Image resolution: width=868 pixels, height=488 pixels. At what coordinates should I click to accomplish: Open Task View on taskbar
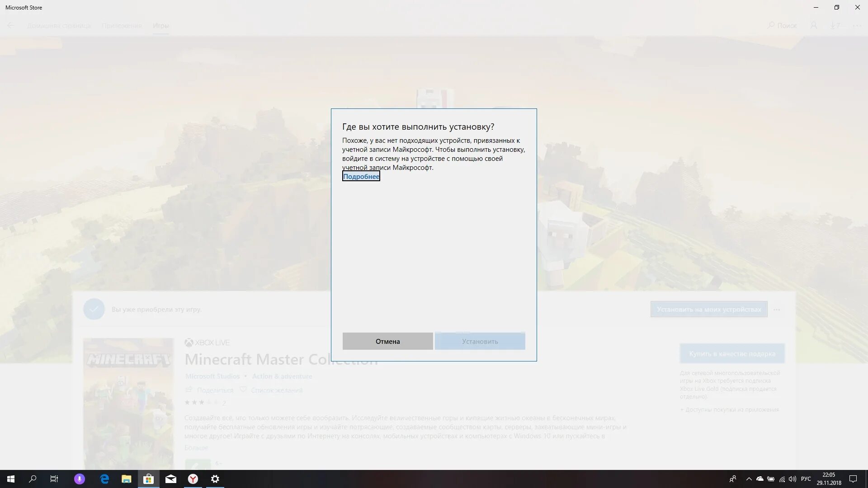click(x=54, y=479)
